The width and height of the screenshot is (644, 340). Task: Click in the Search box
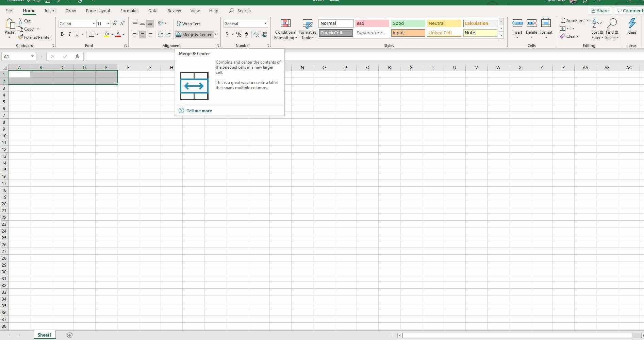pyautogui.click(x=244, y=11)
